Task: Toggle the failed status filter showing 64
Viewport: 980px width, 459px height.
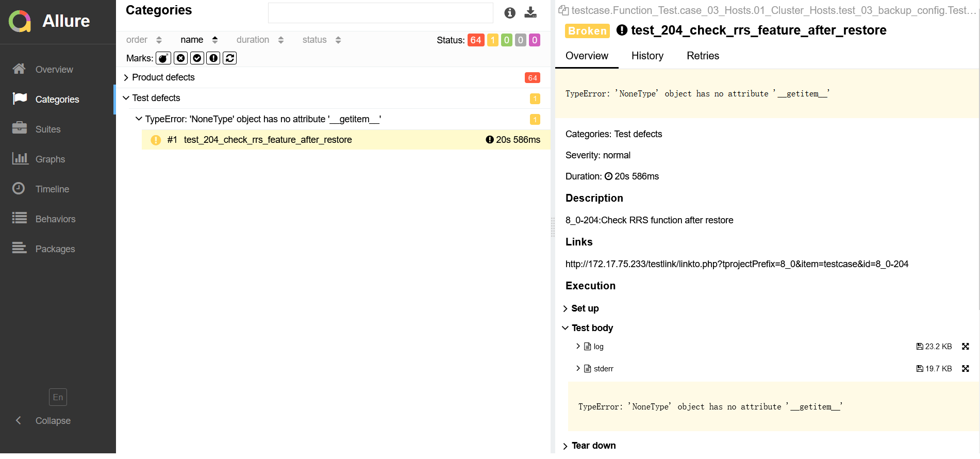Action: pos(475,40)
